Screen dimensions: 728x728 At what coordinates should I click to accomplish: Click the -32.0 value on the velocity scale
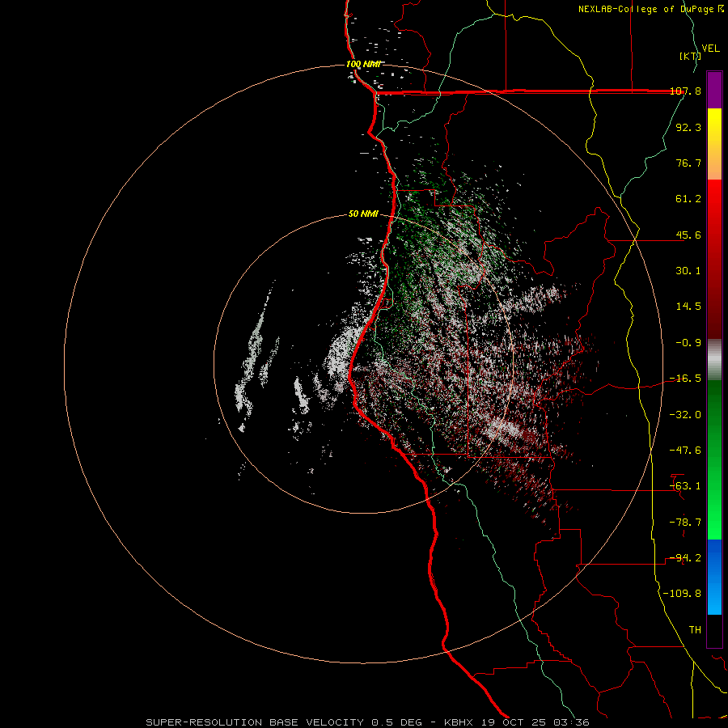686,415
